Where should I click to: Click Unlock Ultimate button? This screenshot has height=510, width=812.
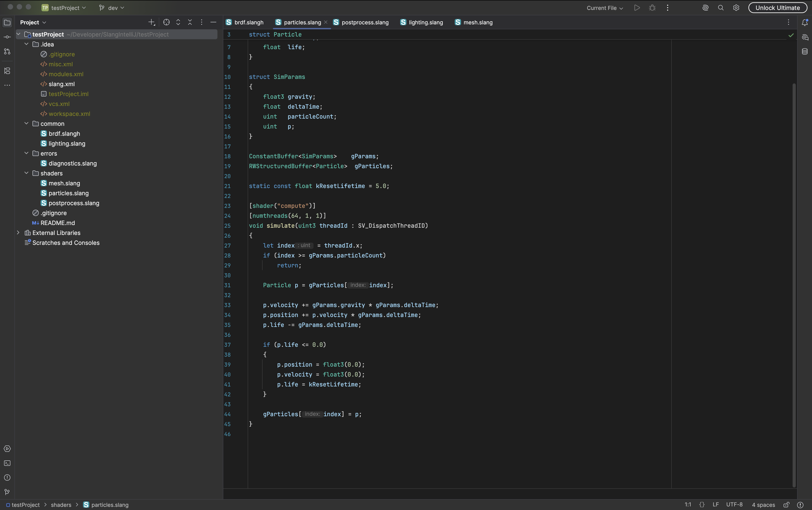pos(778,8)
